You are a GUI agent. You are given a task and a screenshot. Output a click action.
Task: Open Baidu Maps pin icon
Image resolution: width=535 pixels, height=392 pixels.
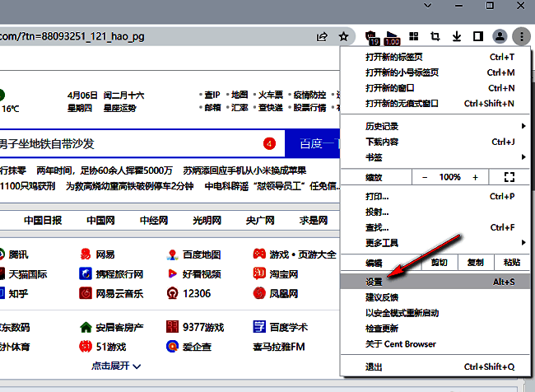click(172, 254)
